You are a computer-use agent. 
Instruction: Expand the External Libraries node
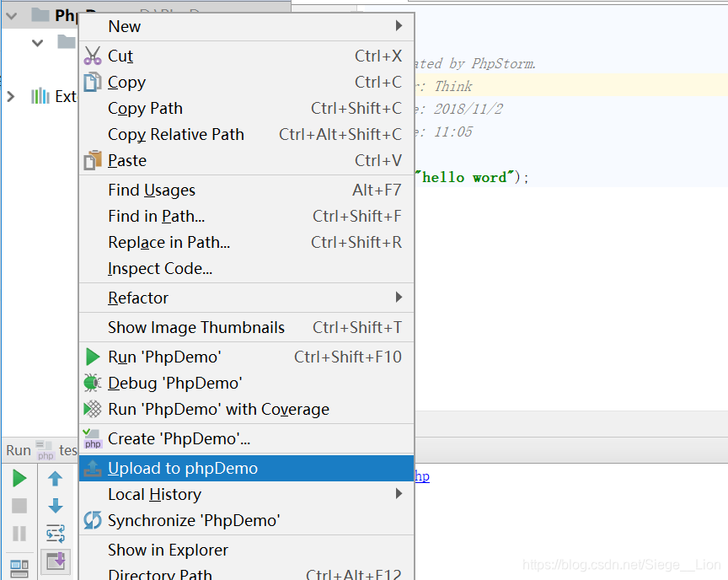click(11, 97)
